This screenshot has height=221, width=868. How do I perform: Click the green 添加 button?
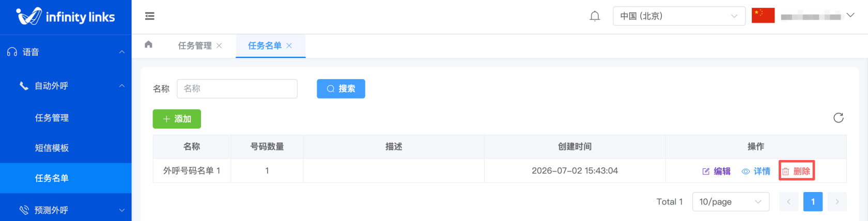point(177,119)
